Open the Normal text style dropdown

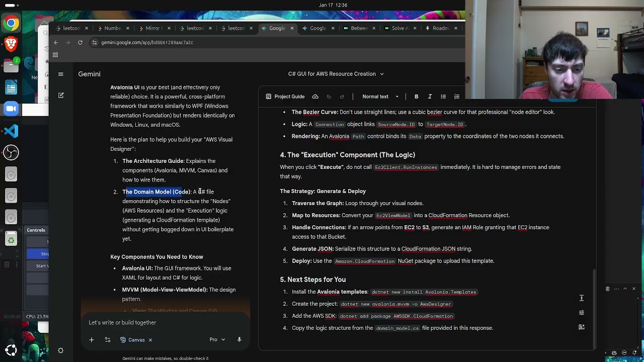(x=380, y=97)
